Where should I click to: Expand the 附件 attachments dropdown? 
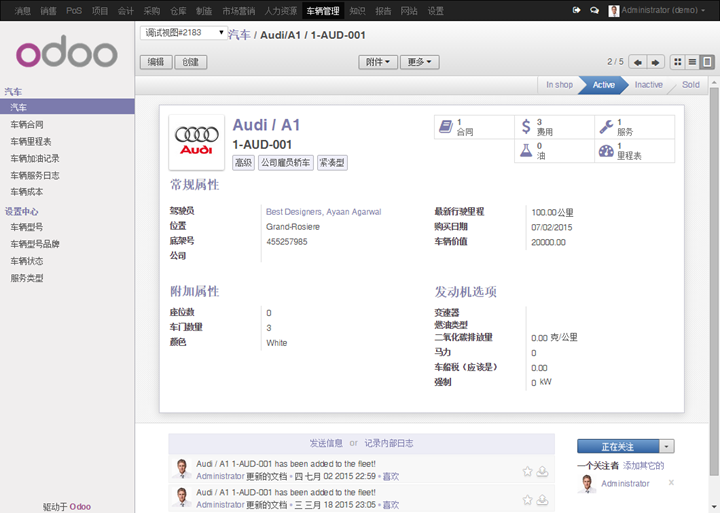pyautogui.click(x=378, y=62)
